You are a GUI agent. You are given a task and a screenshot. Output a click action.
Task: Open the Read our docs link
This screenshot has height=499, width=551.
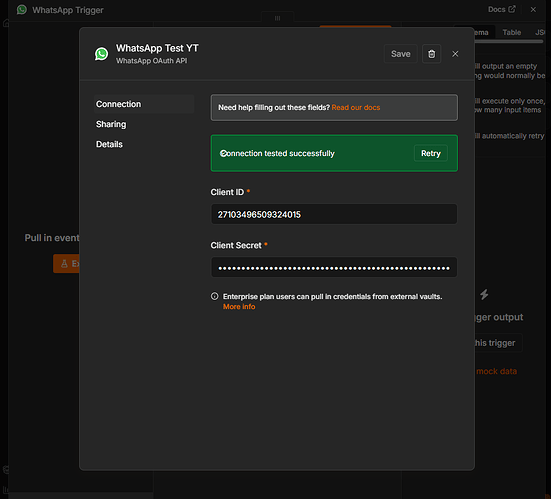pyautogui.click(x=356, y=108)
